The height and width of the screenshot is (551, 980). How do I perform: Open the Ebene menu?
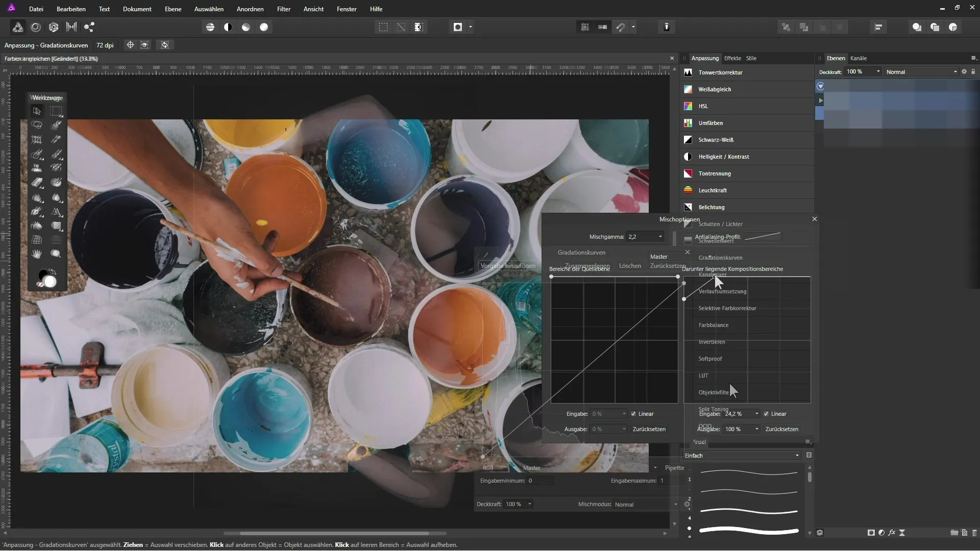pyautogui.click(x=173, y=9)
